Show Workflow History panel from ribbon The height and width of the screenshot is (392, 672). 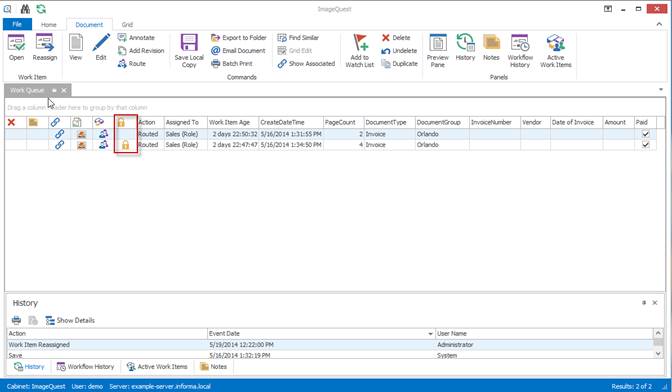click(x=520, y=51)
